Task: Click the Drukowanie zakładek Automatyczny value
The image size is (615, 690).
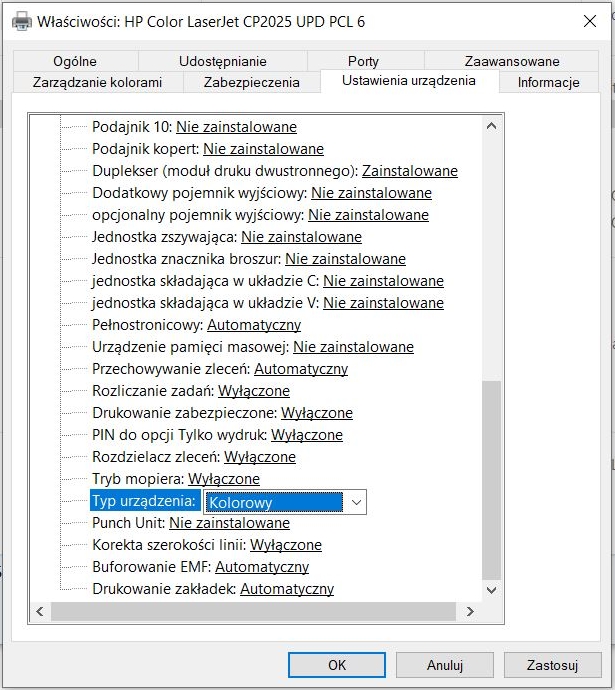Action: click(x=287, y=589)
